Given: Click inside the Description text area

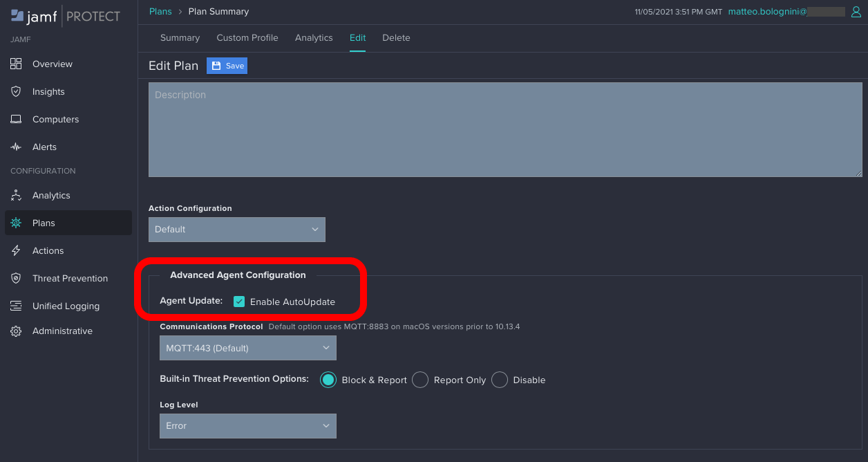Looking at the screenshot, I should pos(504,128).
